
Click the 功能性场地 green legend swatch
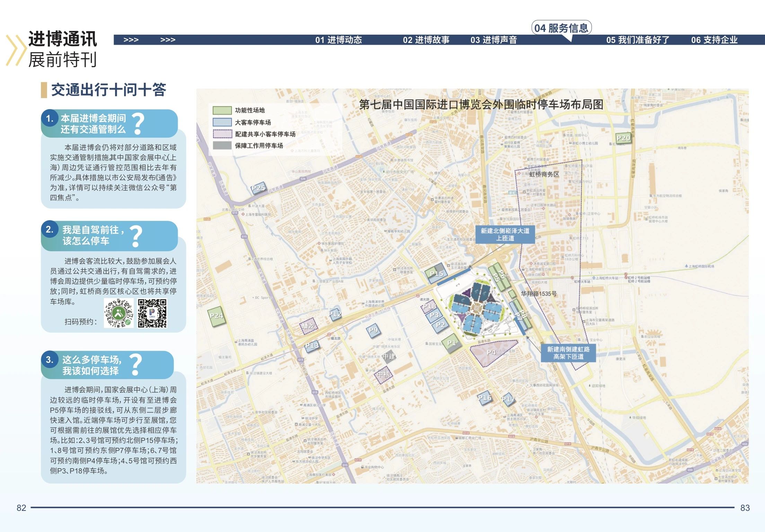coord(222,110)
